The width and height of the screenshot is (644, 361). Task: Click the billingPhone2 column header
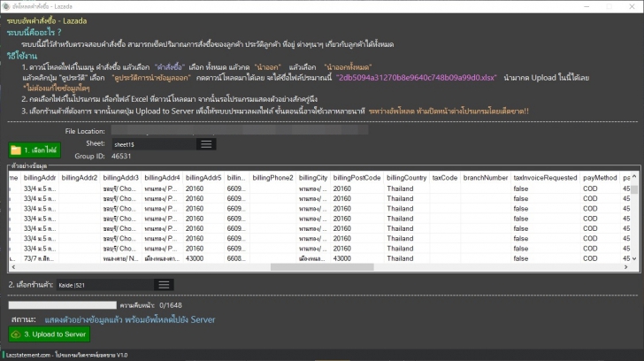coord(272,178)
